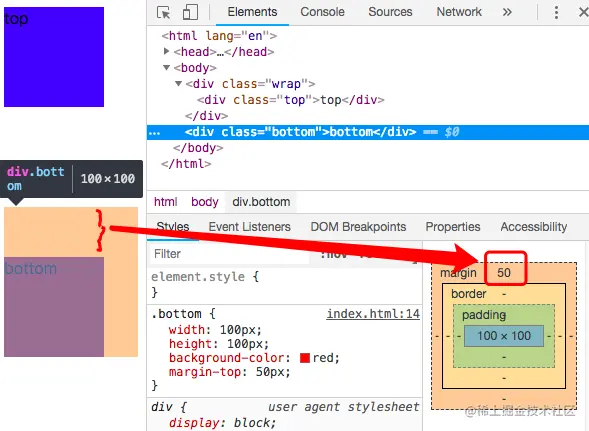
Task: Open DevTools three-dot customize menu
Action: pos(556,12)
